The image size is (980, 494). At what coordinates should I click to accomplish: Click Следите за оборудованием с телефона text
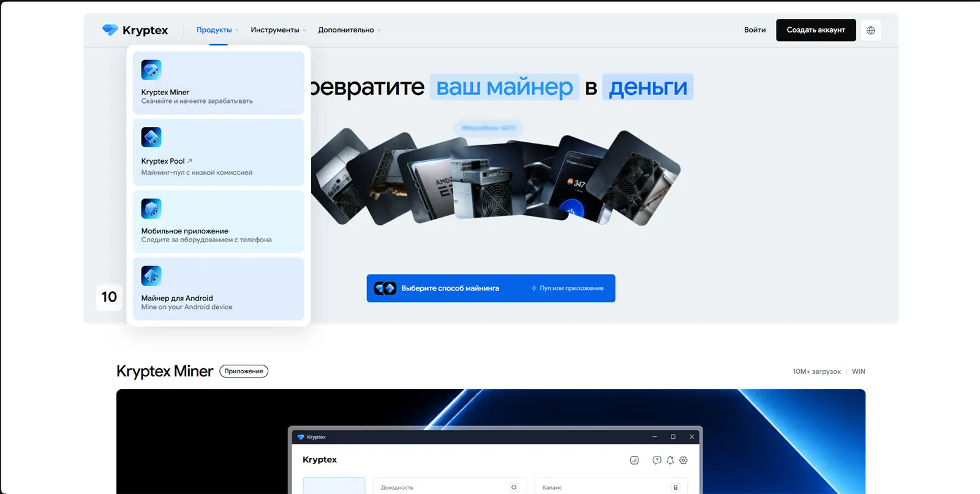click(x=206, y=240)
